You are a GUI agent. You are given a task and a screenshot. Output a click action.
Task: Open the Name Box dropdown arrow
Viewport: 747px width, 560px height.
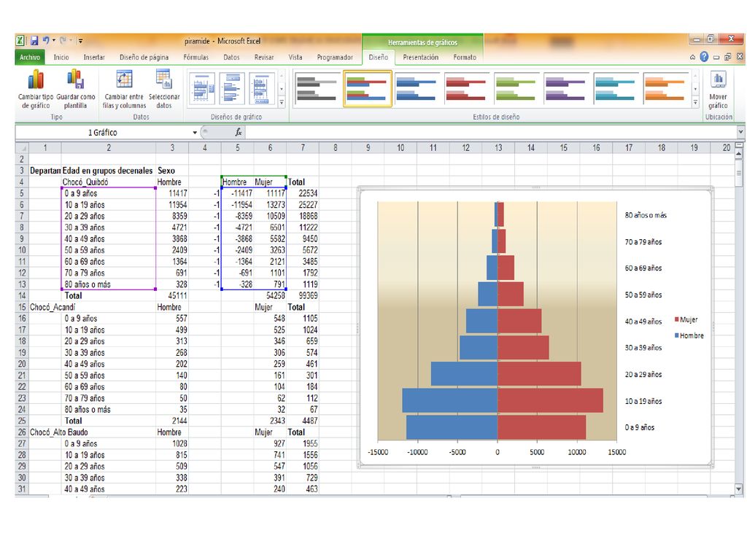pyautogui.click(x=195, y=133)
